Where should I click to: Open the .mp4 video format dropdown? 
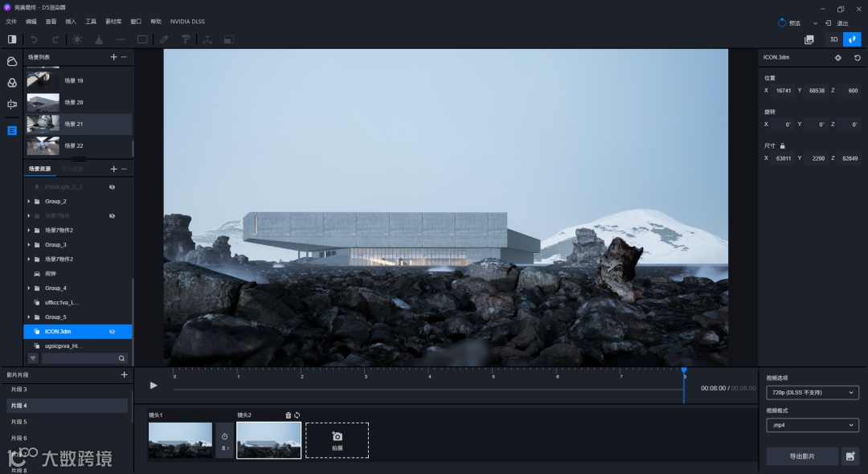click(812, 425)
